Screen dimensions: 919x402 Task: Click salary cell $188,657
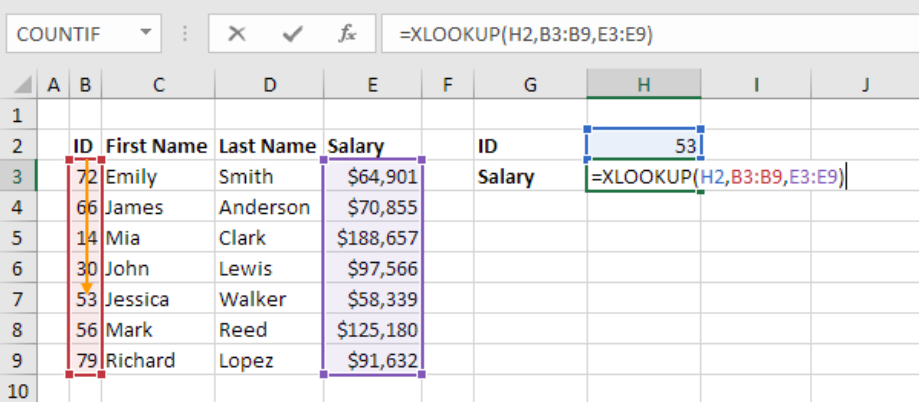coord(372,237)
